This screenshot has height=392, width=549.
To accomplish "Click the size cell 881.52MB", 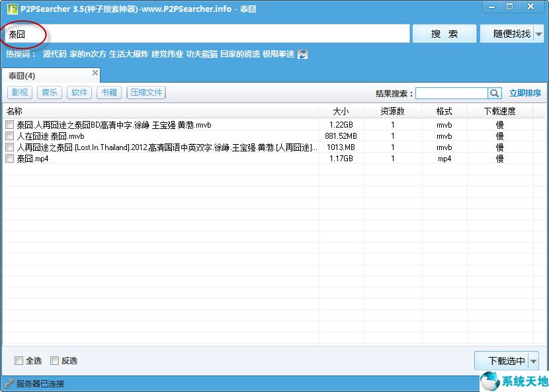I will [341, 136].
